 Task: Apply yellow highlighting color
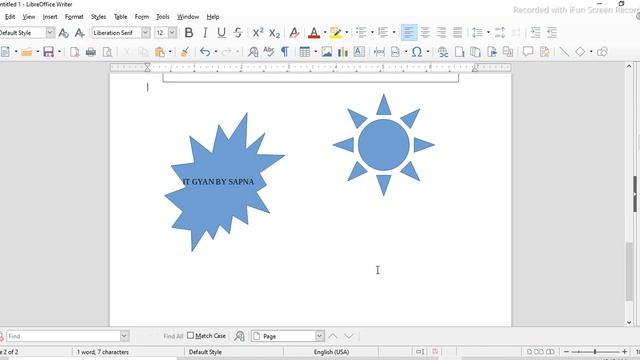[336, 33]
